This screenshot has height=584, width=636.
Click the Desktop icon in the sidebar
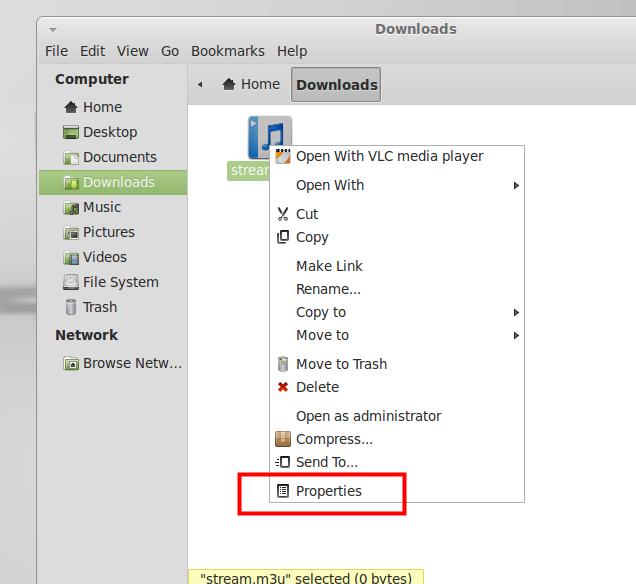[x=71, y=133]
